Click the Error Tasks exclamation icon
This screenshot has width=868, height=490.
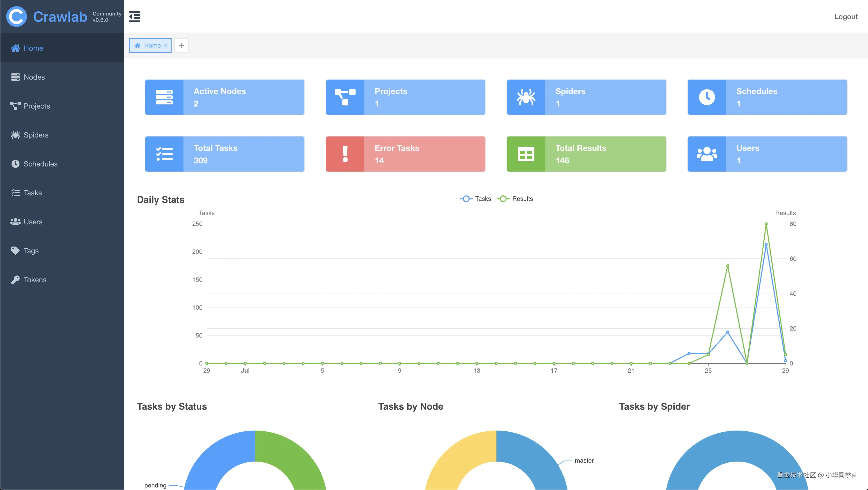[345, 154]
